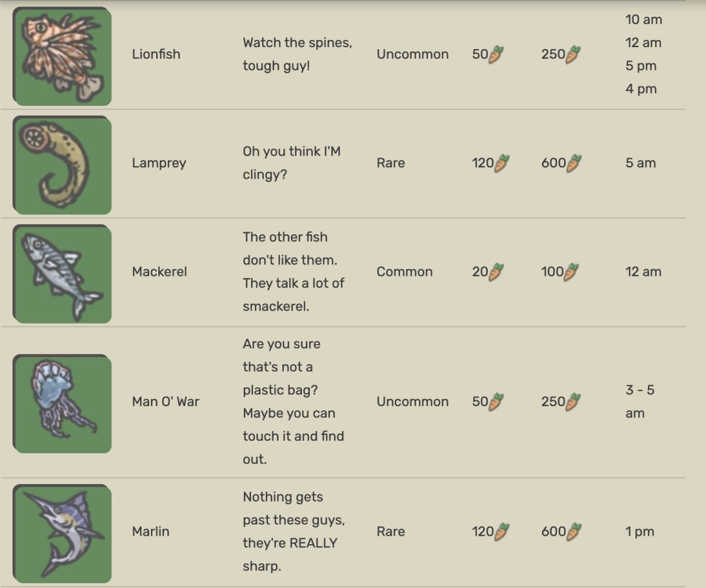Screen dimensions: 706x588
Task: Click the Man O' War jellyfish image
Action: coord(62,404)
